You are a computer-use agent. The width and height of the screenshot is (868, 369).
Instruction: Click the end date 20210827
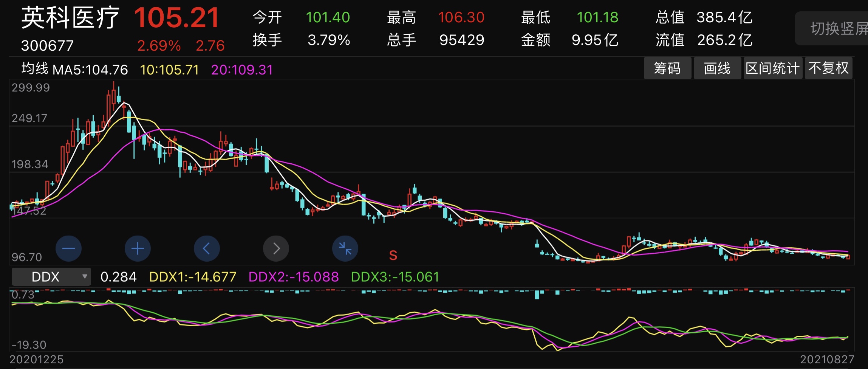point(827,360)
